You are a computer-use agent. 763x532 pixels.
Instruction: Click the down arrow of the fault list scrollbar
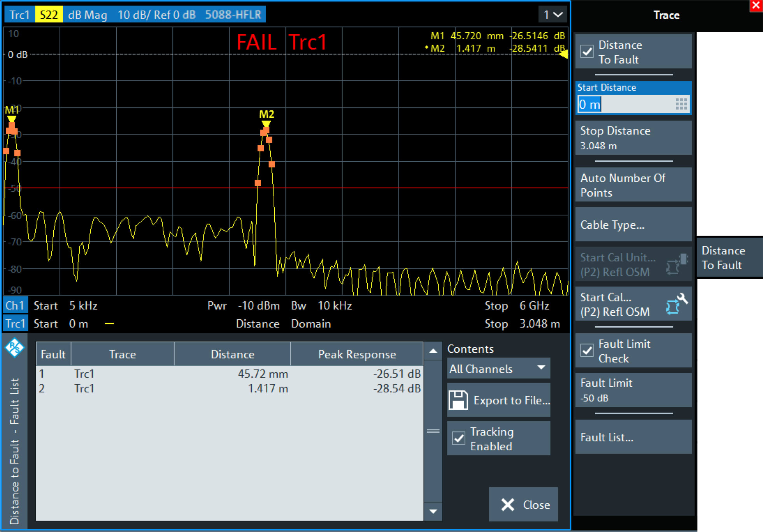pyautogui.click(x=433, y=511)
